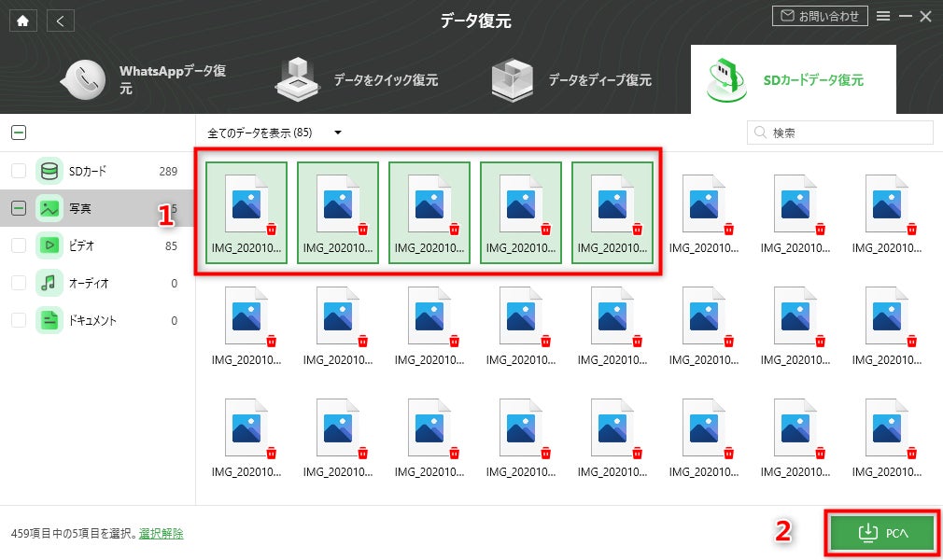Select the first IMG photo thumbnail
Screen dimensions: 943x560
245,207
